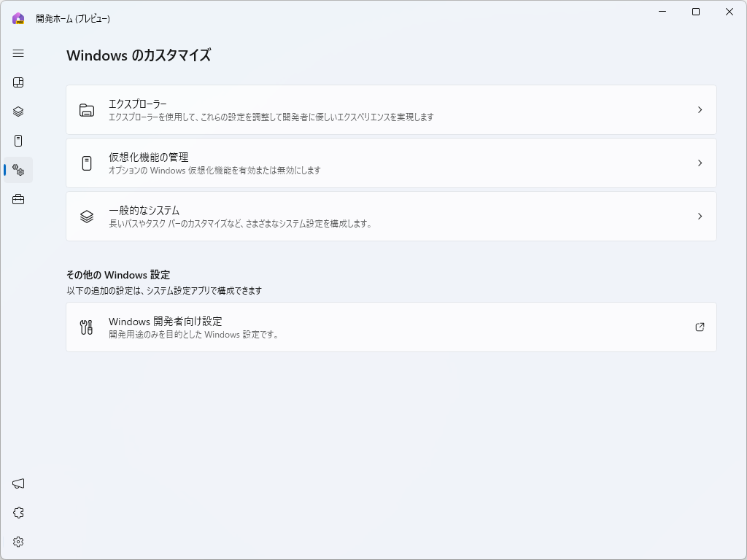Open Windows 開発者向け設定 in system settings
This screenshot has height=560, width=747.
[x=391, y=327]
